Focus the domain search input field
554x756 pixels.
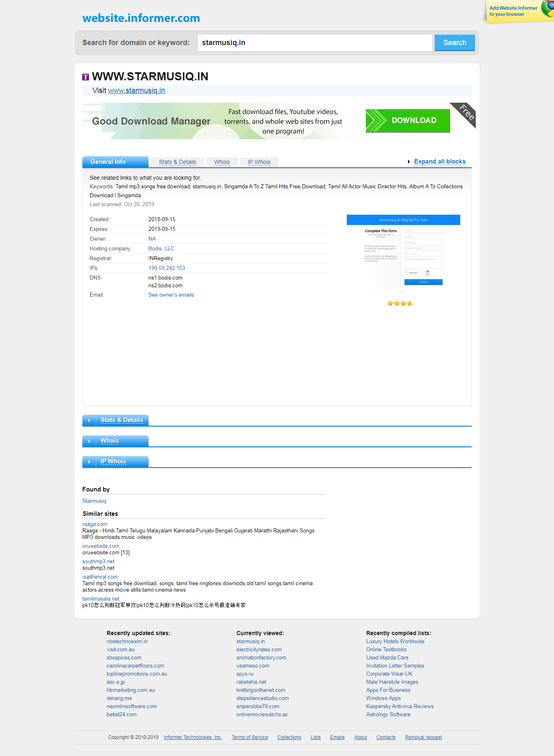click(x=315, y=43)
